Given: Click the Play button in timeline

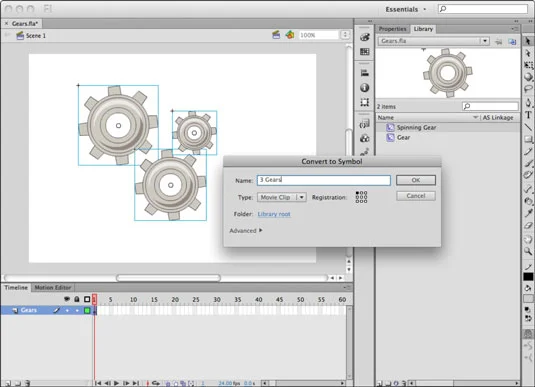Looking at the screenshot, I should (x=116, y=383).
